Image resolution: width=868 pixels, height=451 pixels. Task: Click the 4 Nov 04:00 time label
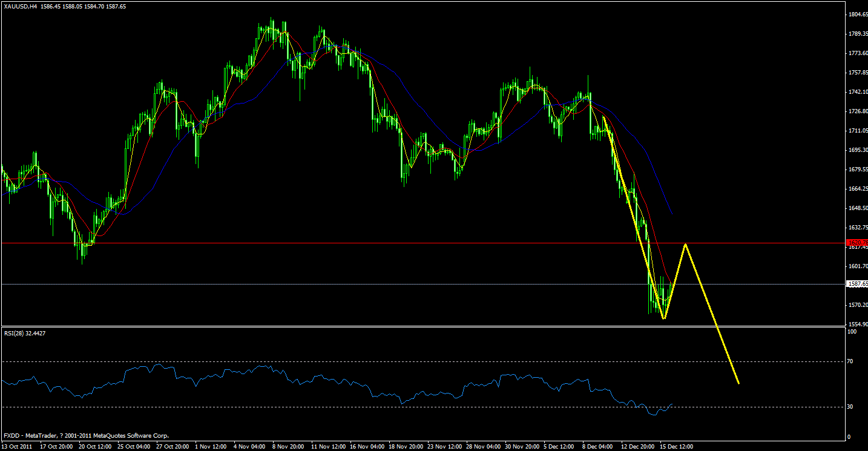(x=248, y=446)
